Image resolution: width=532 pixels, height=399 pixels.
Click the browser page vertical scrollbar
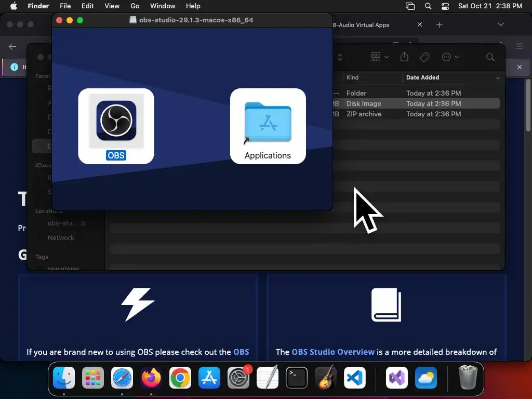point(528,105)
